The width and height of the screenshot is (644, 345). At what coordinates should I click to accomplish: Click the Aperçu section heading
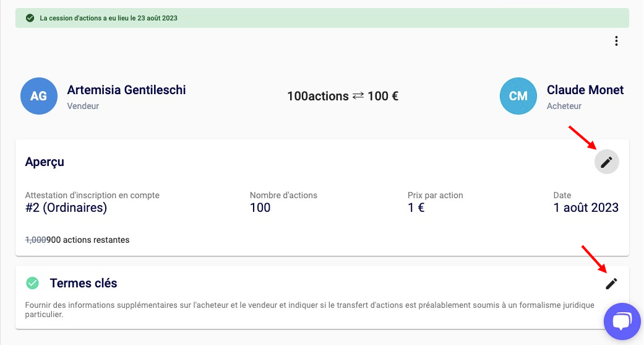pyautogui.click(x=45, y=162)
